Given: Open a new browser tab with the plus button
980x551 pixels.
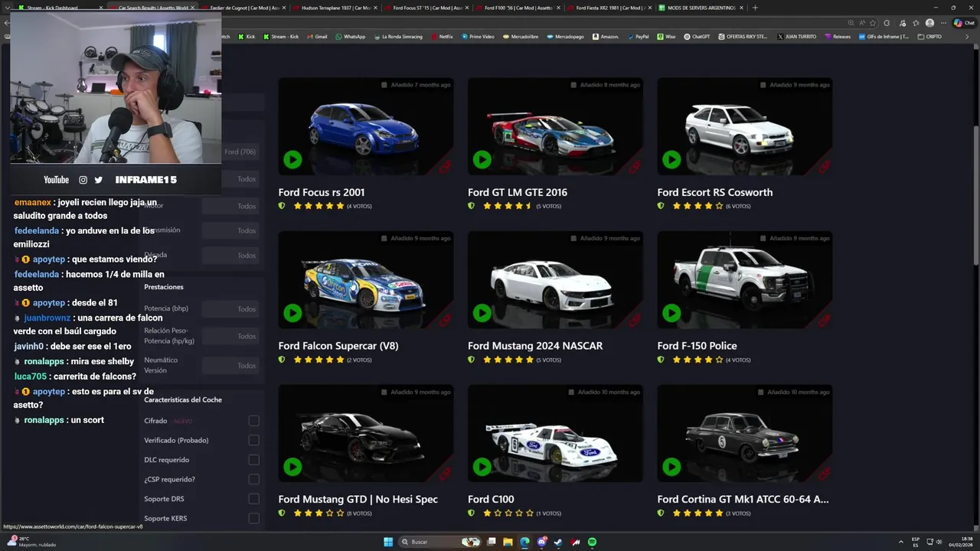Looking at the screenshot, I should 755,8.
